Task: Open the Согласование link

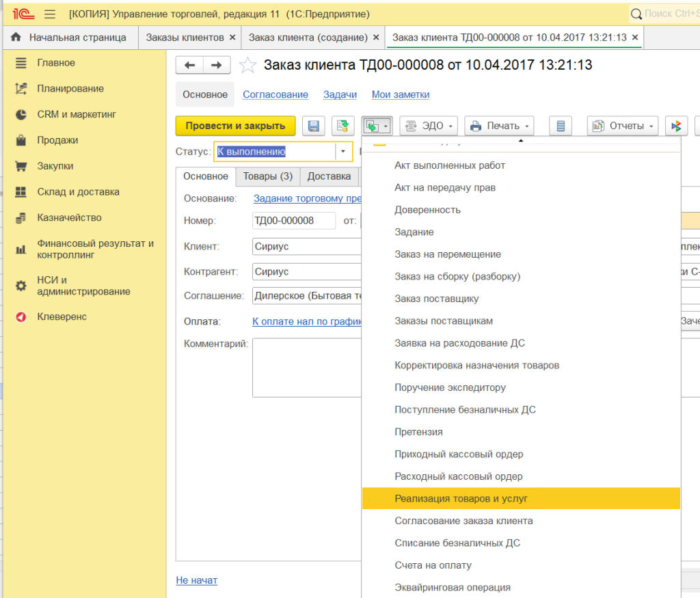Action: 275,94
